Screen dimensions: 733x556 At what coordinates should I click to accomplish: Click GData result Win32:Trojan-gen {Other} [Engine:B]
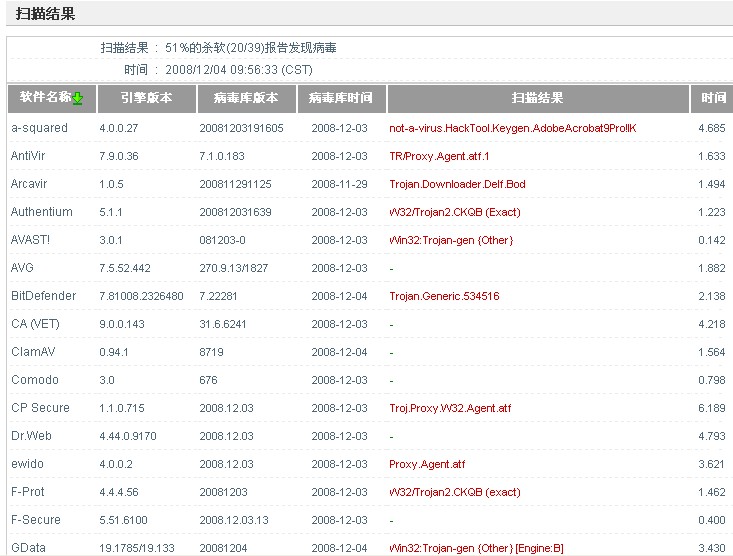tap(476, 548)
